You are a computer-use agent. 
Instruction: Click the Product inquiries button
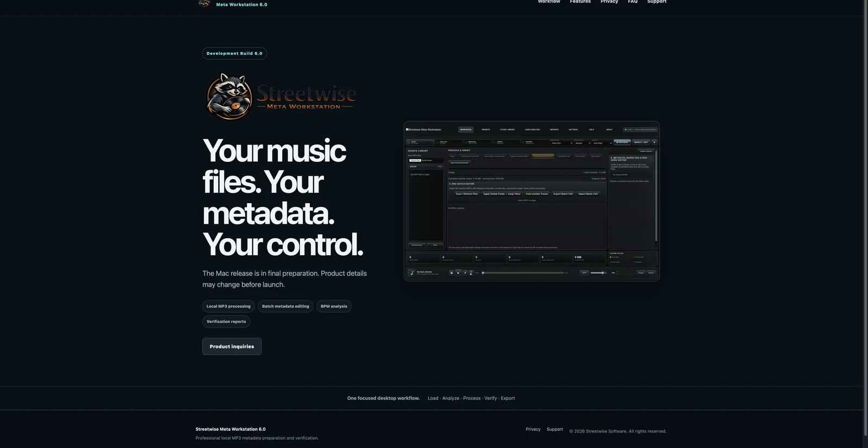click(x=232, y=346)
